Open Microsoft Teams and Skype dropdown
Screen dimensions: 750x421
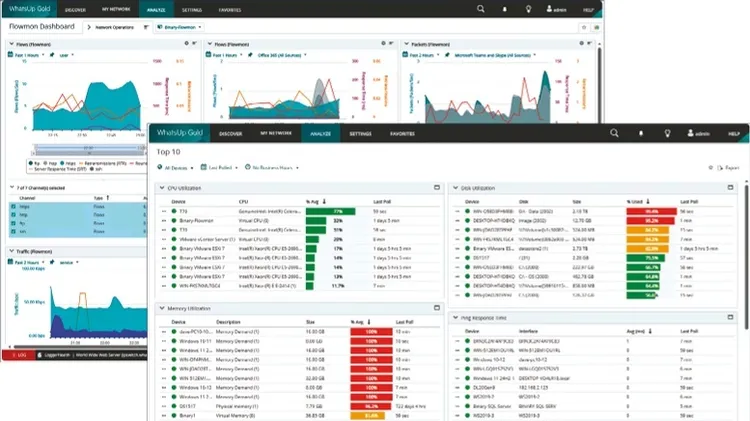(495, 55)
